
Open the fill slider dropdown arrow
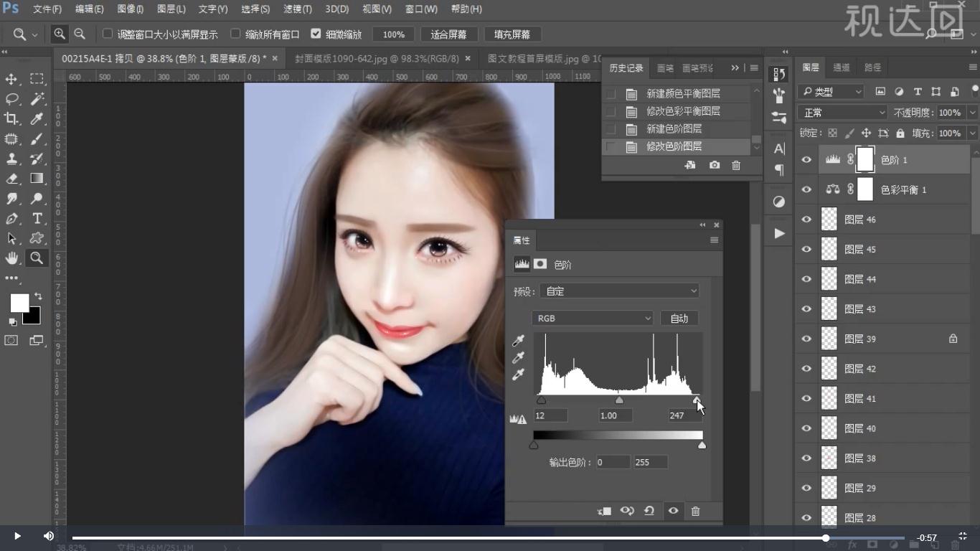(x=973, y=133)
